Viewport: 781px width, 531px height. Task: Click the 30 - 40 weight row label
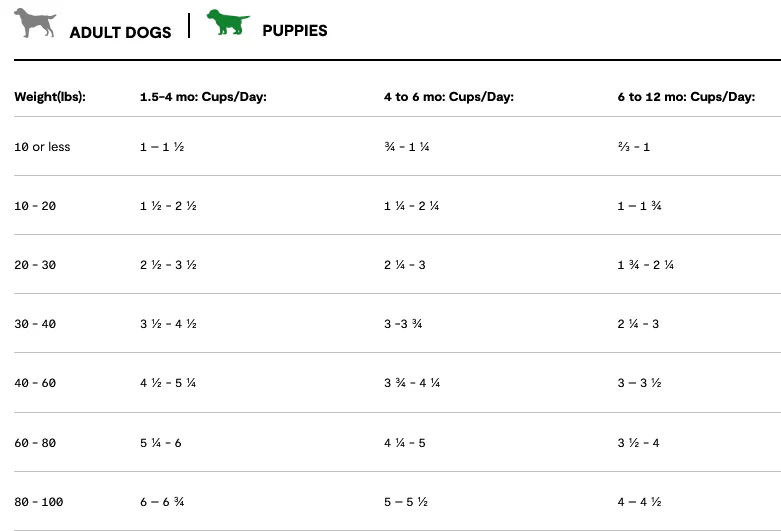click(x=35, y=324)
